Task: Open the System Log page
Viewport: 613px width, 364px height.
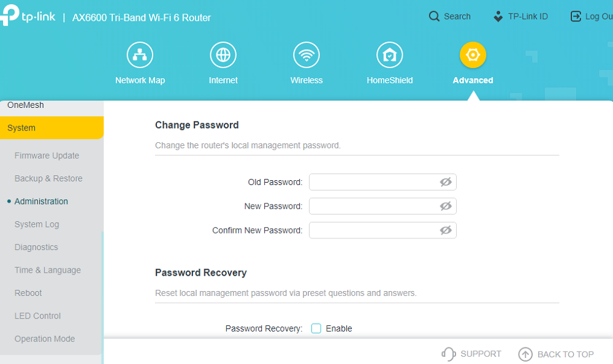Action: click(x=37, y=224)
